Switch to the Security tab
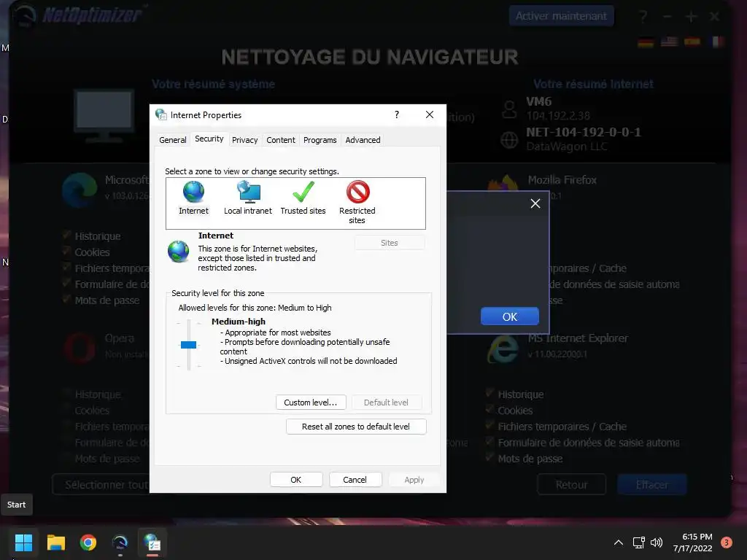 coord(209,139)
